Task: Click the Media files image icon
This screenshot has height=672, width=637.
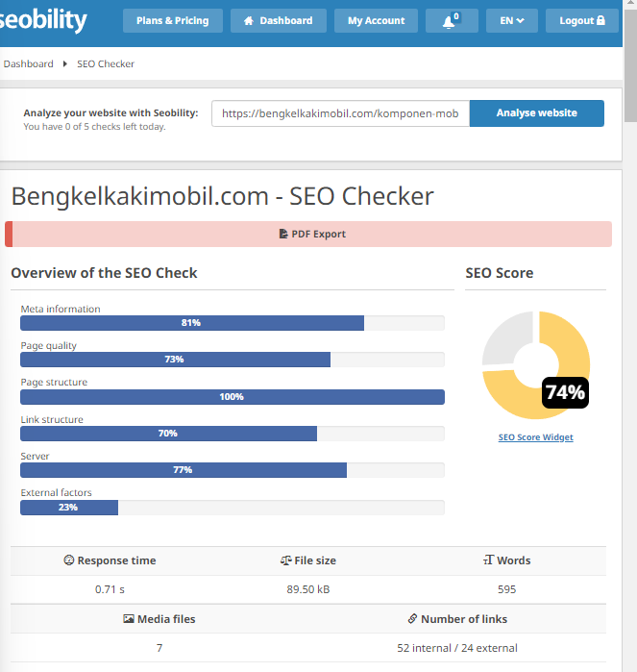Action: pos(129,618)
